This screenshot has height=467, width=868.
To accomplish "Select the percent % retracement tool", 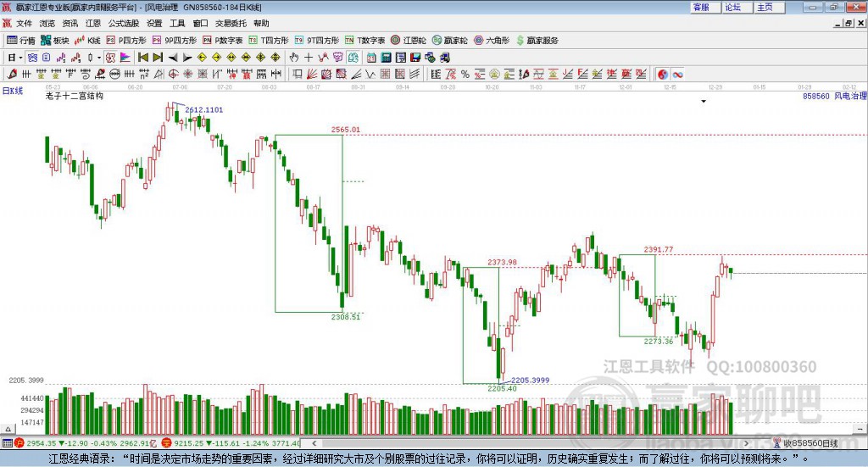I will click(465, 74).
